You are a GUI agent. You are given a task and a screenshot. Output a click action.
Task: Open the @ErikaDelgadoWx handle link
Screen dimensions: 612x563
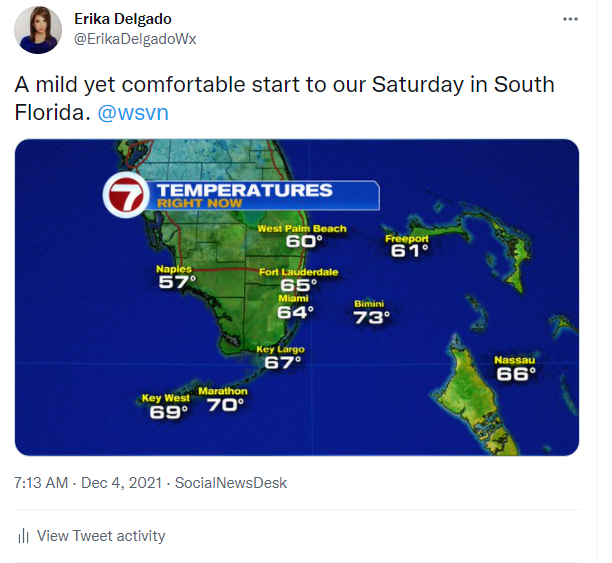coord(135,39)
